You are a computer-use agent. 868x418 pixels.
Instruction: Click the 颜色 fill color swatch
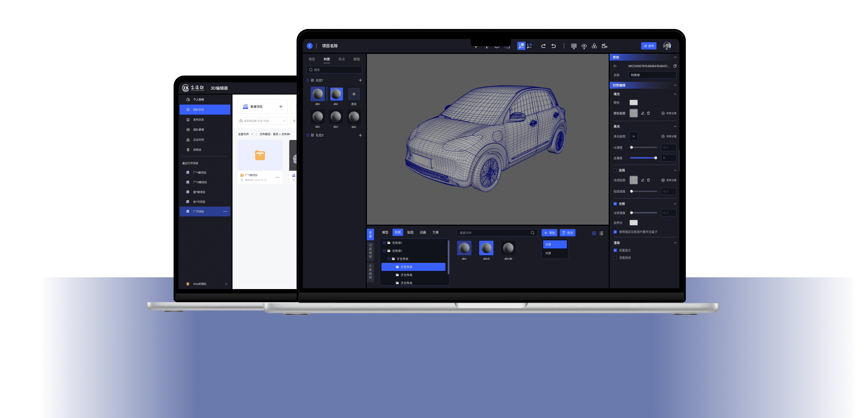pyautogui.click(x=634, y=103)
